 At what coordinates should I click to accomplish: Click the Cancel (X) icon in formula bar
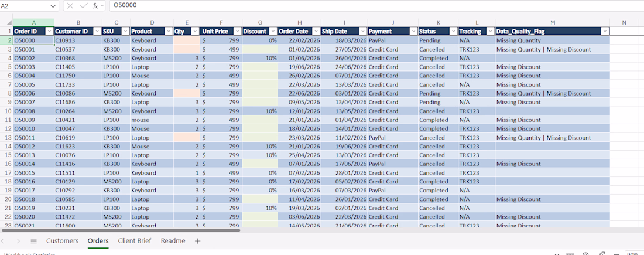(x=70, y=5)
